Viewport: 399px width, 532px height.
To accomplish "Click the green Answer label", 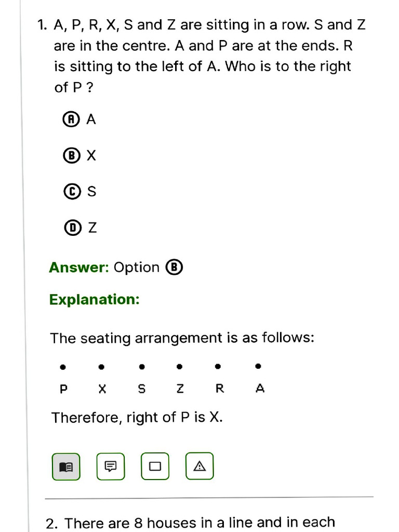I will (78, 268).
